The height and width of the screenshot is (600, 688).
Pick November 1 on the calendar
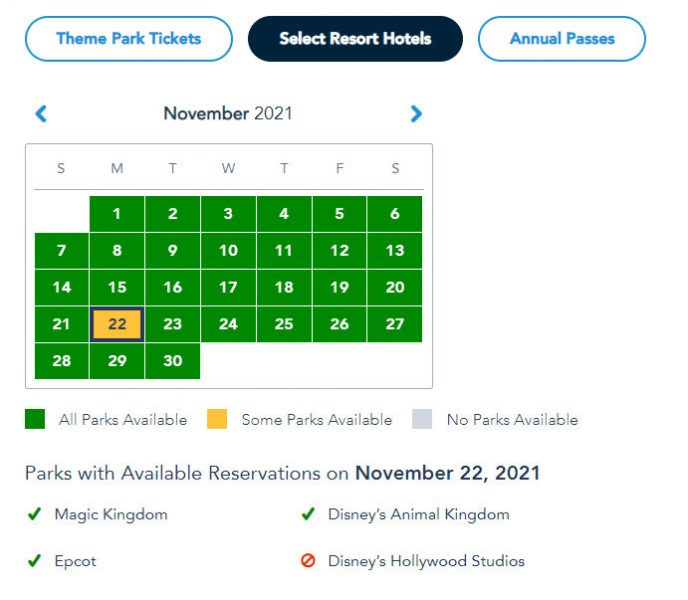(x=117, y=213)
